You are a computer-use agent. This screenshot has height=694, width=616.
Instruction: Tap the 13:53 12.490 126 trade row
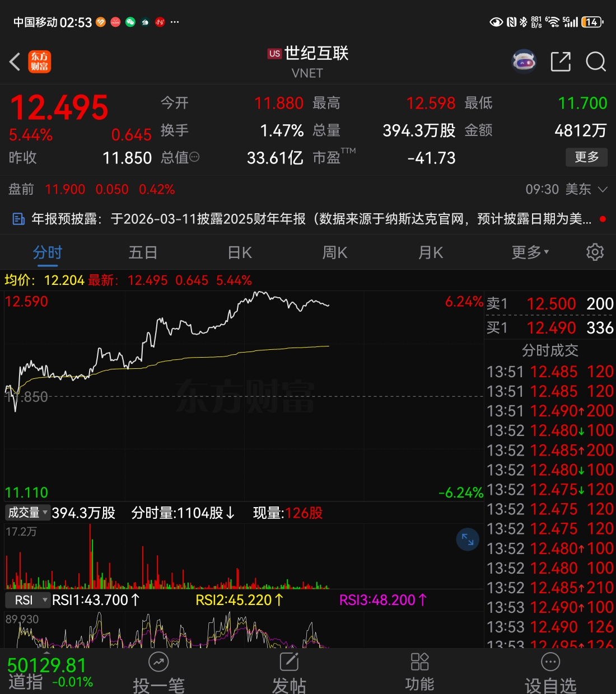pyautogui.click(x=550, y=627)
